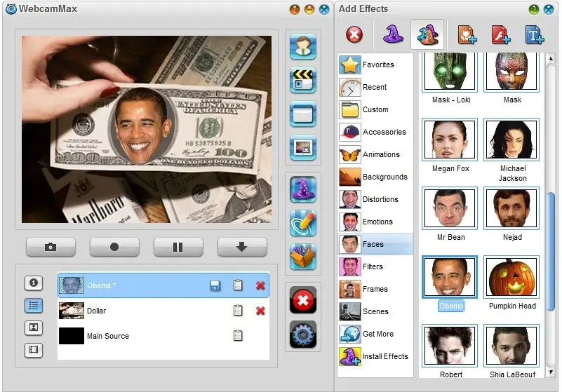
Task: Open the movie clapperboard source button
Action: click(x=303, y=80)
